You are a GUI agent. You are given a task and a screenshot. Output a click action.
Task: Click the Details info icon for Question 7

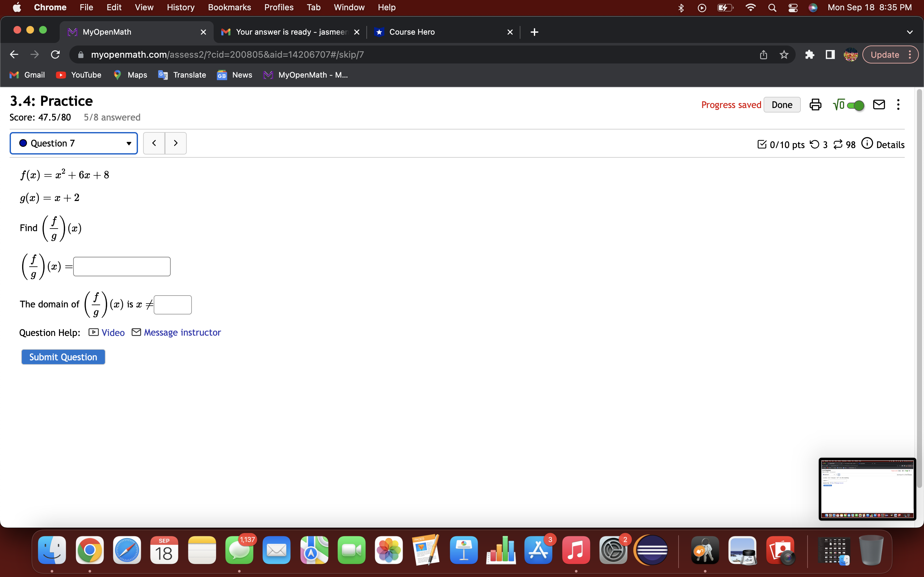pos(867,144)
